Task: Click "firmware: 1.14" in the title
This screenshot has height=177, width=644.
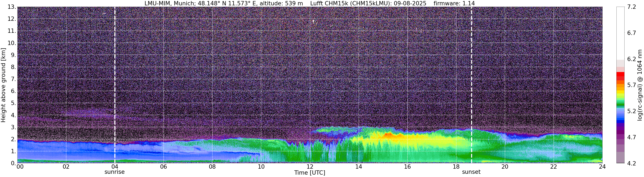Action: (454, 3)
